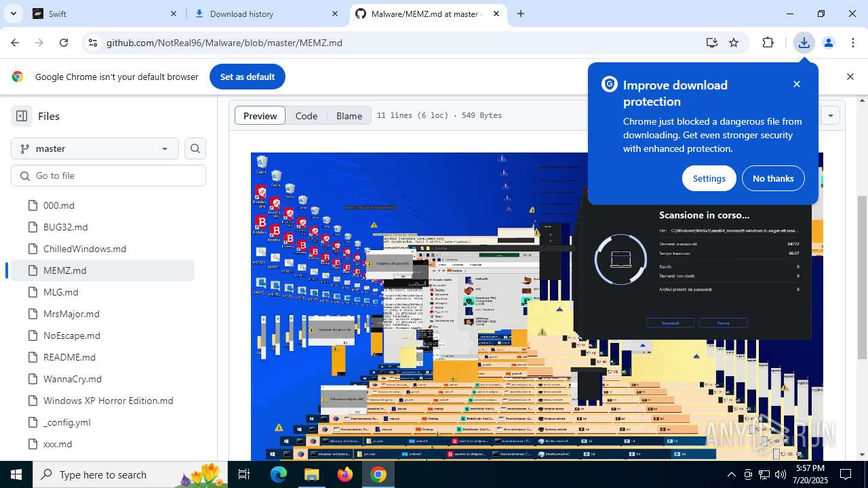Switch to the Download history tab

click(266, 14)
